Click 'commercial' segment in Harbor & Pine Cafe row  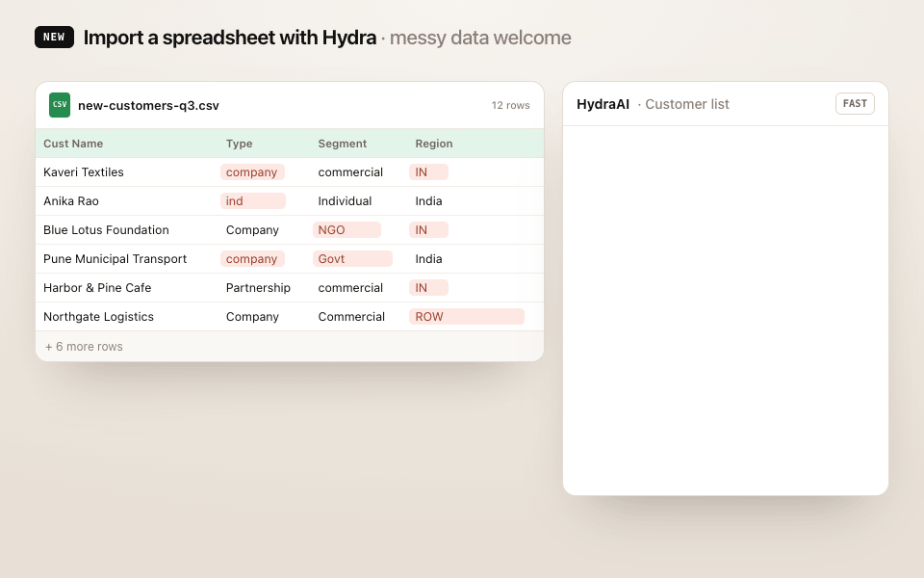click(x=350, y=288)
